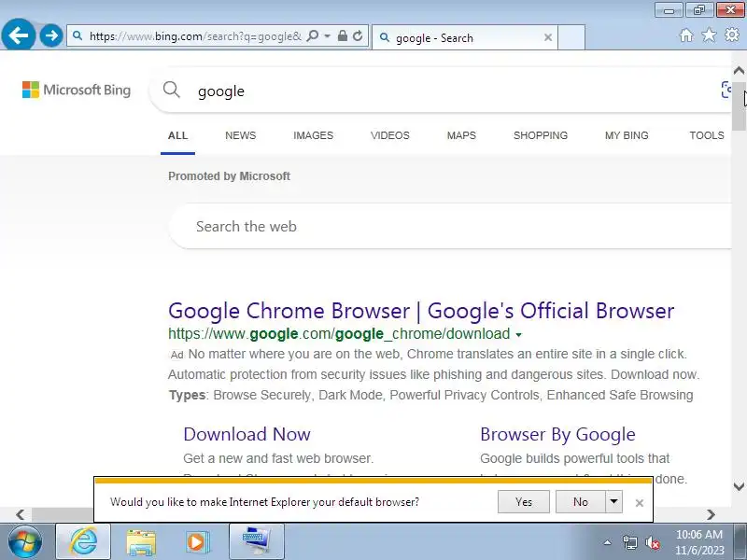Image resolution: width=747 pixels, height=560 pixels.
Task: Open visual search camera icon
Action: click(x=726, y=90)
